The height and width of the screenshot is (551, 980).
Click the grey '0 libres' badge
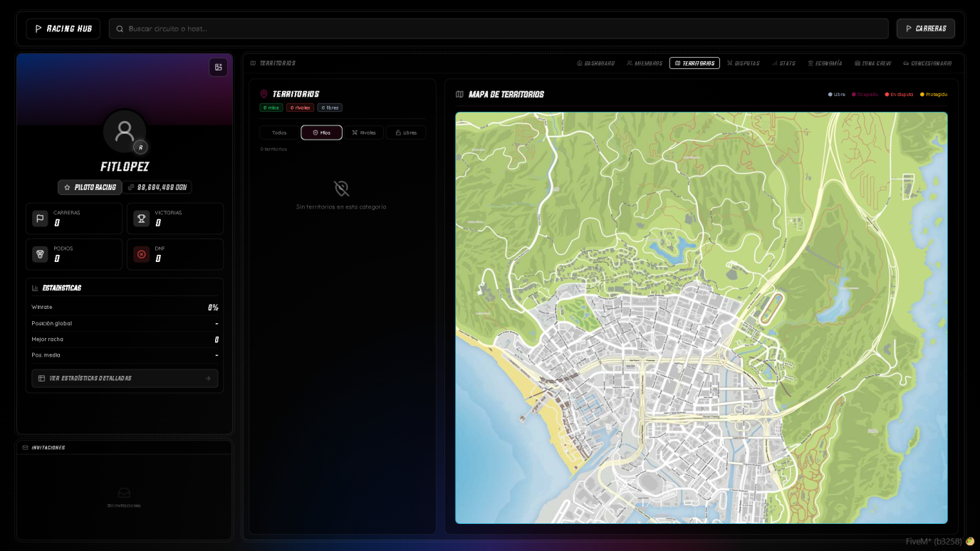330,107
